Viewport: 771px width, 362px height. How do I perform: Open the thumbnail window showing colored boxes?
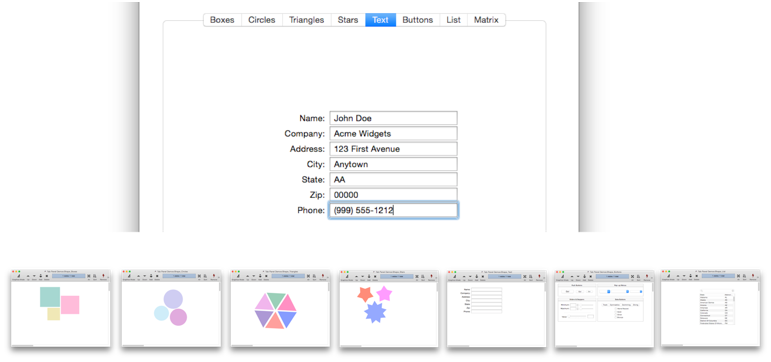click(61, 308)
